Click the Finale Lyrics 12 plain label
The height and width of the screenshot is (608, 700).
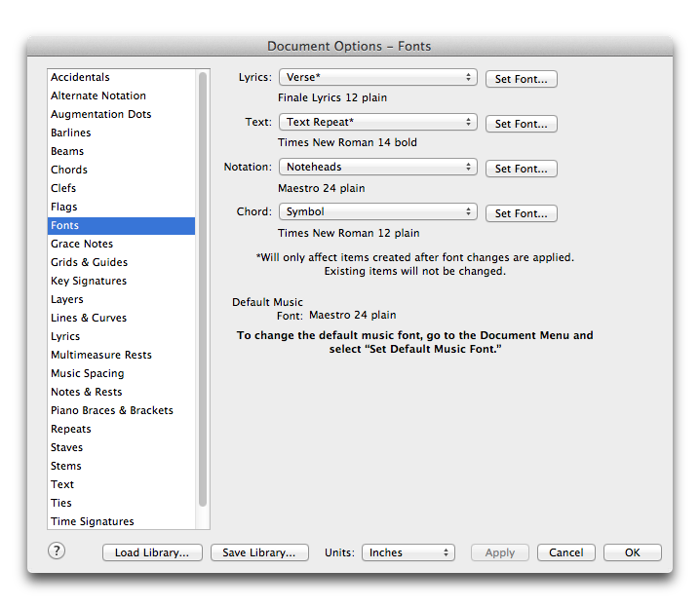coord(332,97)
